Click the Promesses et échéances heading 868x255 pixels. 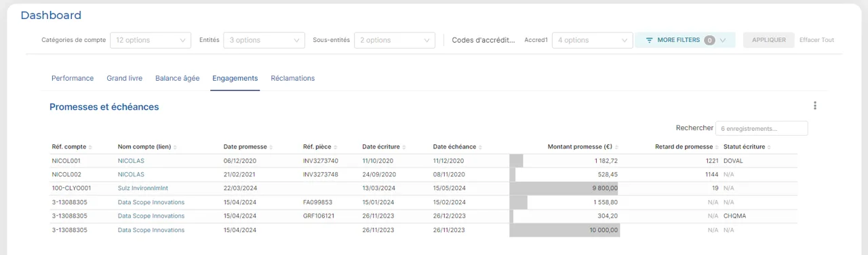point(104,107)
